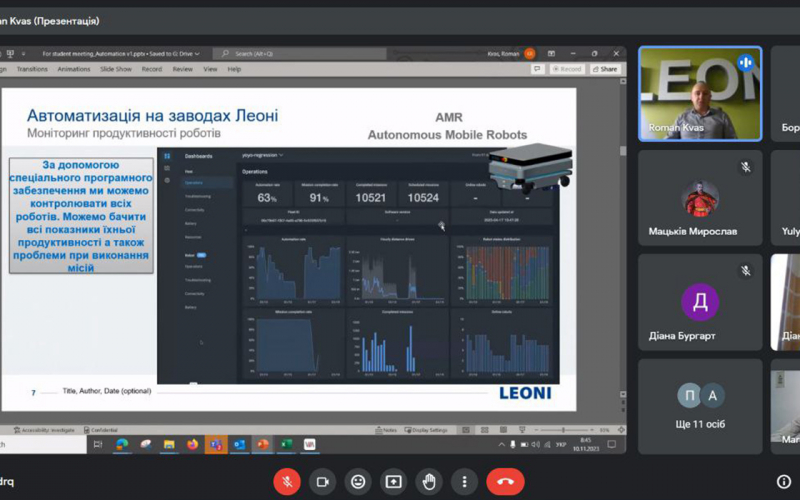Select the Мацьків Мирослав participant tile
Image resolution: width=800 pixels, height=500 pixels.
(700, 198)
